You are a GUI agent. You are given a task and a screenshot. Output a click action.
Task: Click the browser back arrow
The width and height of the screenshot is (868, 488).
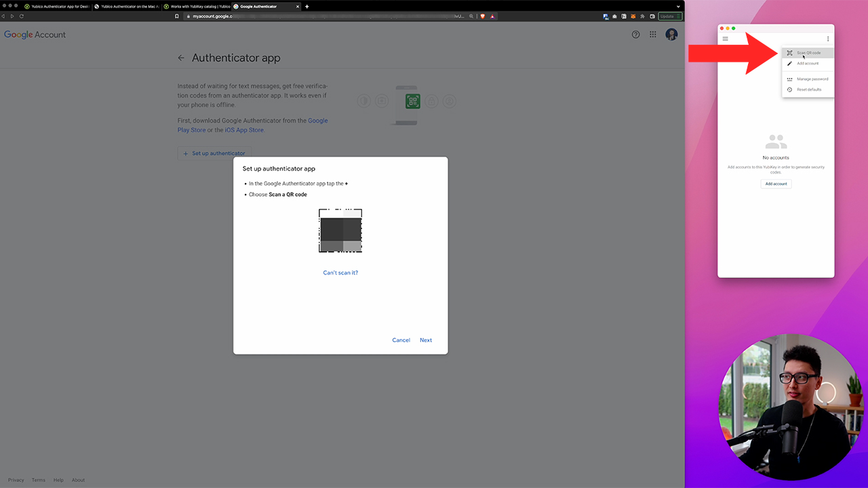click(x=4, y=16)
